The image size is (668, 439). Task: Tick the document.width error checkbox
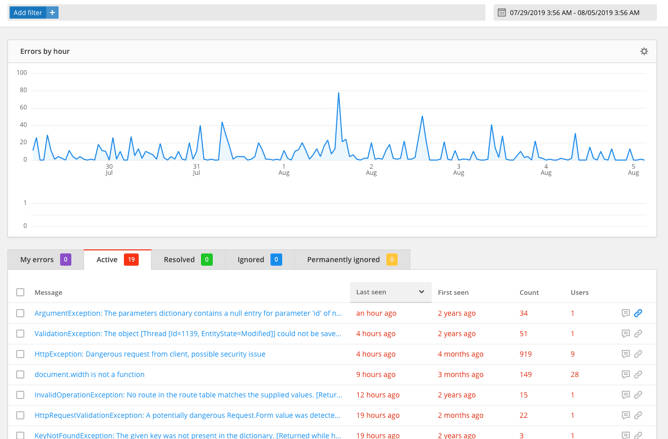point(20,374)
